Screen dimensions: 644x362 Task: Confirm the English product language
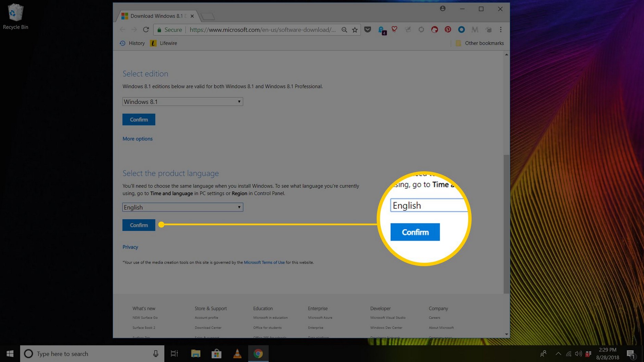pyautogui.click(x=139, y=225)
